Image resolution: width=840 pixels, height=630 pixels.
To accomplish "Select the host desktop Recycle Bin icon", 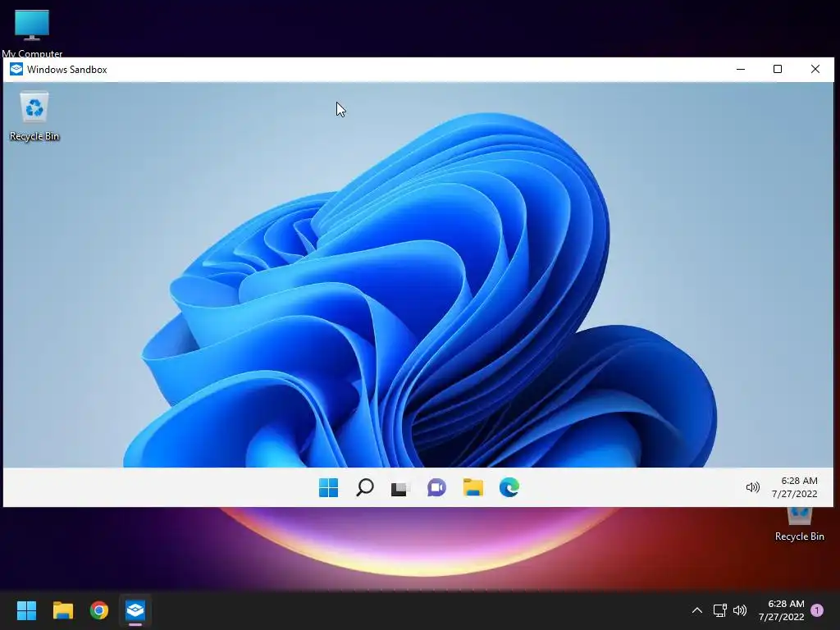I will coord(799,524).
